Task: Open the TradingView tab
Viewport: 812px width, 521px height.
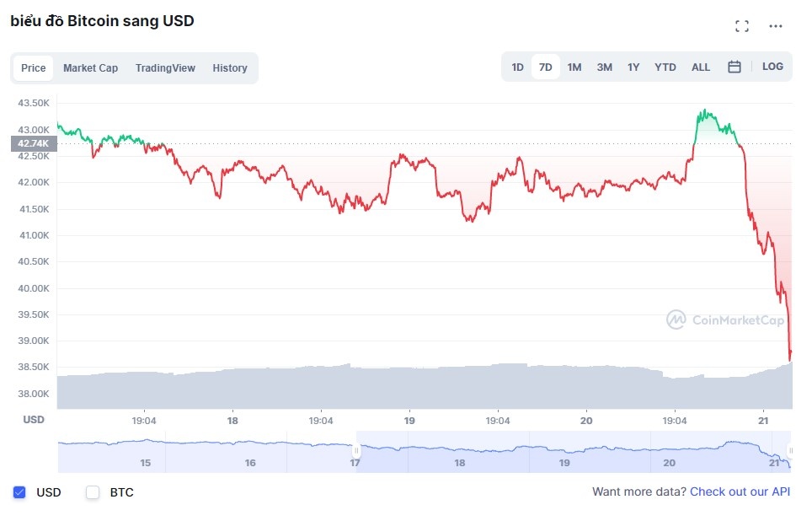Action: (x=165, y=67)
